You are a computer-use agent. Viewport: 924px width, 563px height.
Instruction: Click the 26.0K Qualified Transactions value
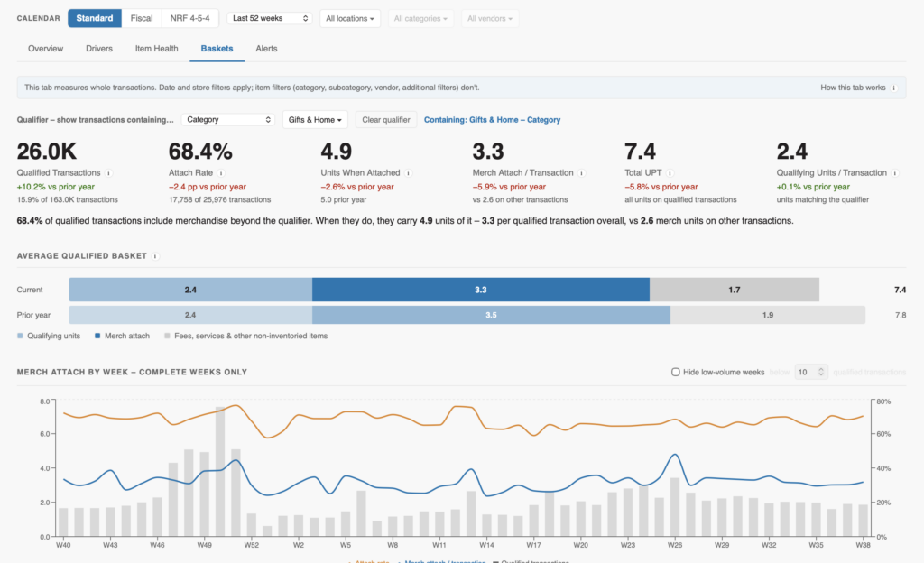[47, 152]
